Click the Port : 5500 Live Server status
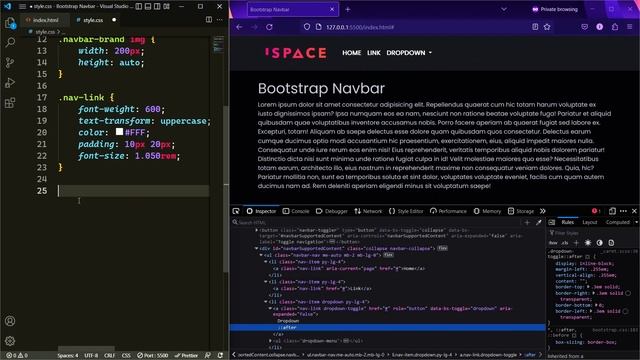640x360 pixels. coord(153,356)
